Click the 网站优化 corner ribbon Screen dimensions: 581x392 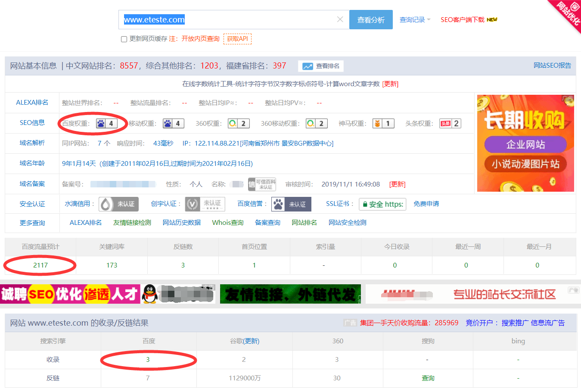click(x=569, y=13)
